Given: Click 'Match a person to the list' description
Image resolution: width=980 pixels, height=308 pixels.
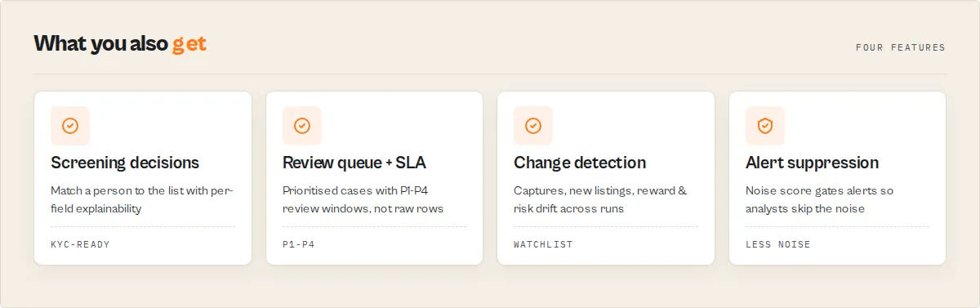Looking at the screenshot, I should pos(142,199).
